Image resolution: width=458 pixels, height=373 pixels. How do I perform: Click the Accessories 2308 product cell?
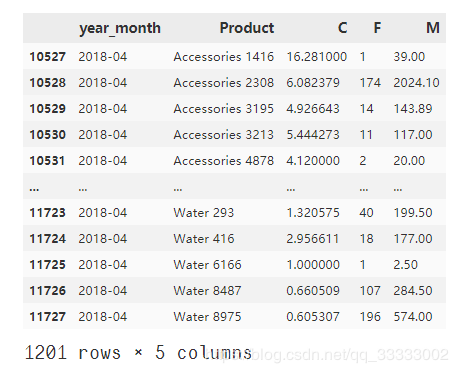(x=223, y=83)
